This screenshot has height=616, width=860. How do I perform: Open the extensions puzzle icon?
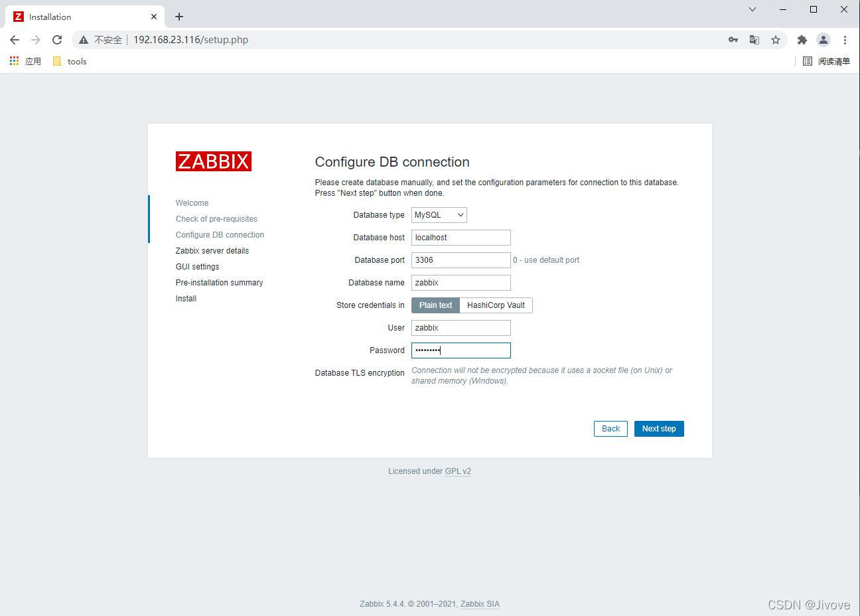(x=802, y=40)
